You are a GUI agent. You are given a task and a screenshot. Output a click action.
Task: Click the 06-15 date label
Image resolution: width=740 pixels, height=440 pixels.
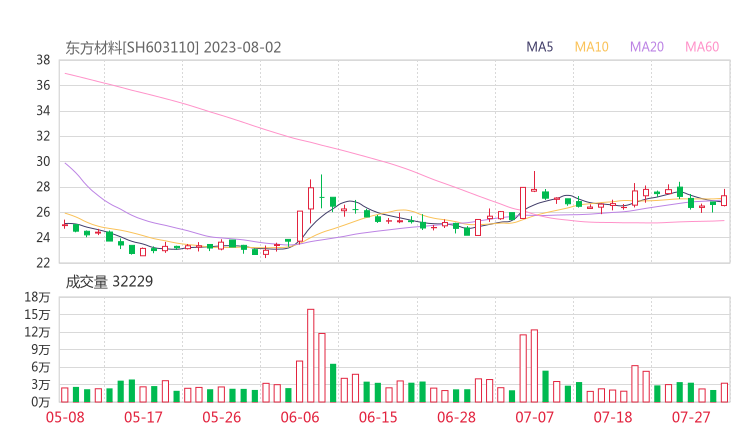tap(378, 417)
